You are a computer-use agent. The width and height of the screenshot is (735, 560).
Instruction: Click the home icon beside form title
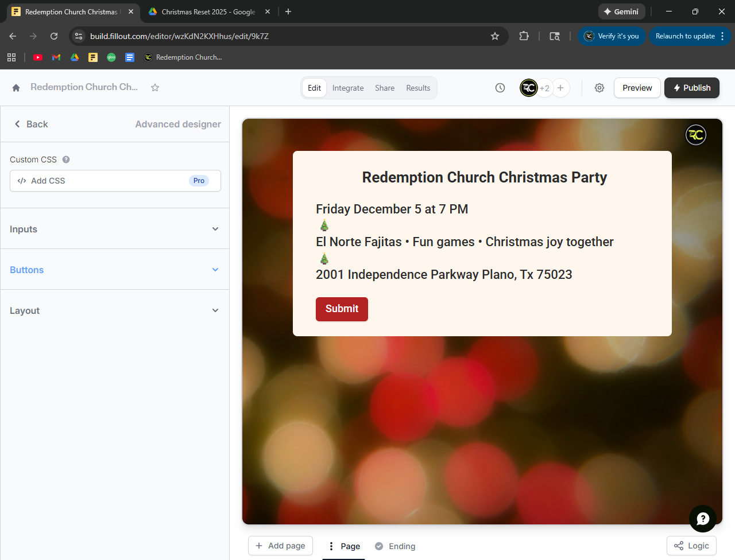(x=16, y=88)
